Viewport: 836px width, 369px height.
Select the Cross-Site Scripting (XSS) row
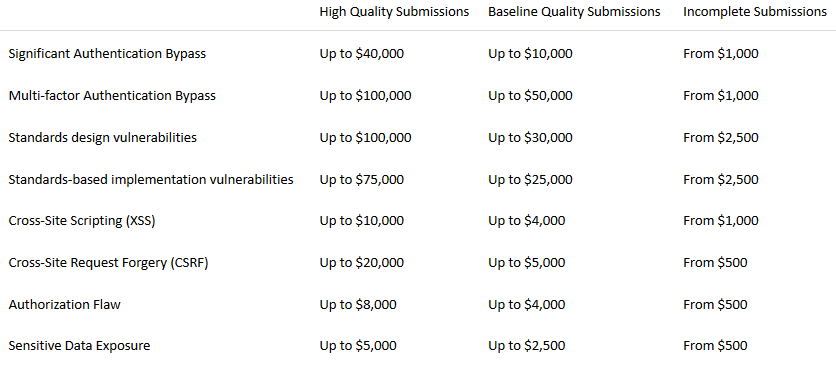click(418, 221)
